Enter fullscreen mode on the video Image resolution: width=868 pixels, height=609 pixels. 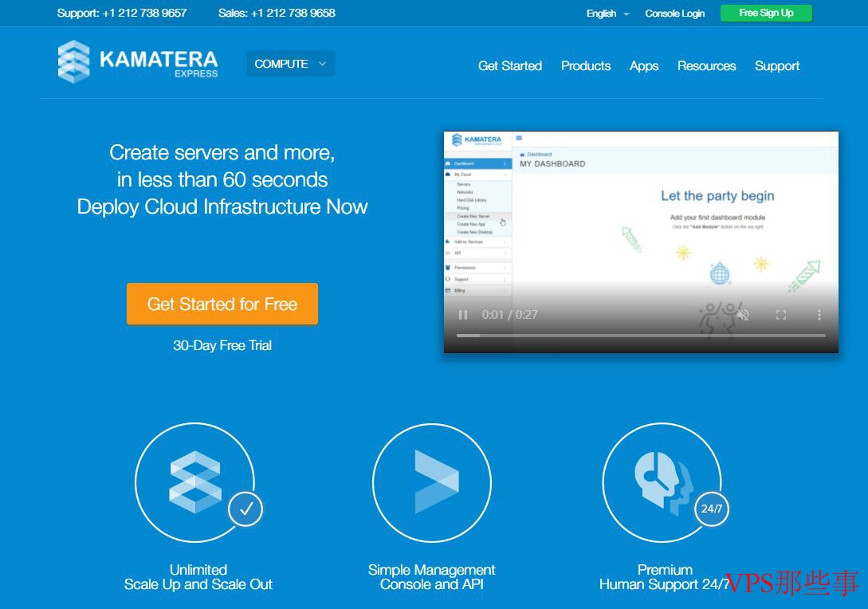click(781, 315)
